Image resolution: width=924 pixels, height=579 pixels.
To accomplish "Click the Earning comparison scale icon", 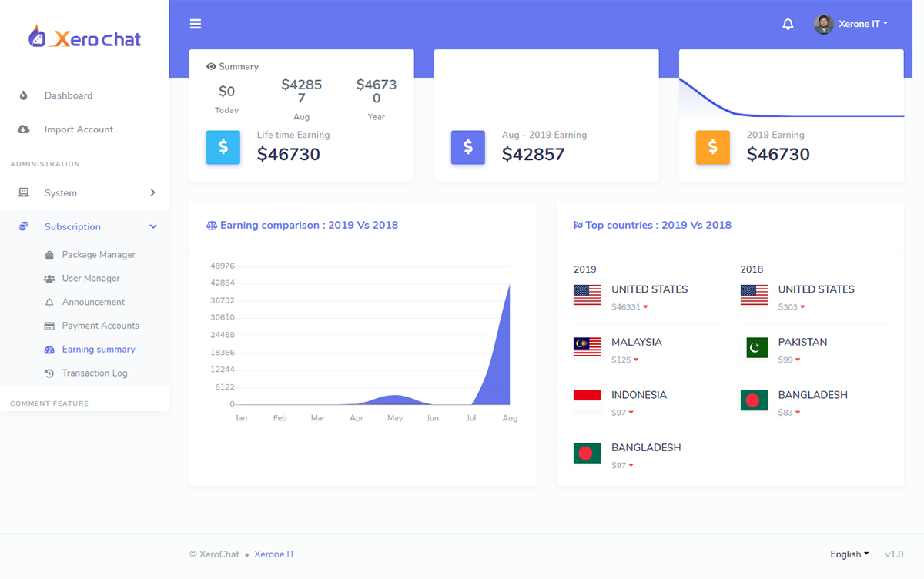I will 212,226.
